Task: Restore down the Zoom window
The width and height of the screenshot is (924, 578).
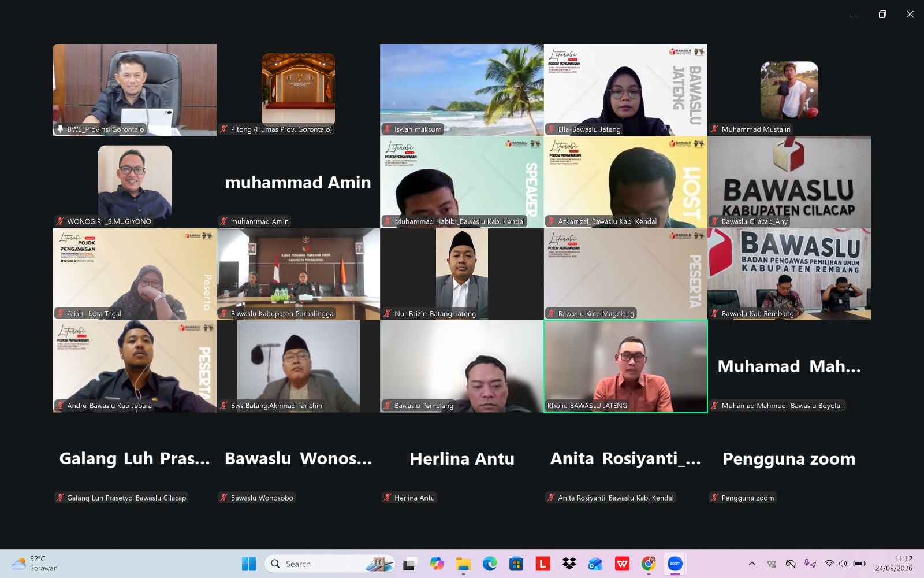Action: (882, 14)
